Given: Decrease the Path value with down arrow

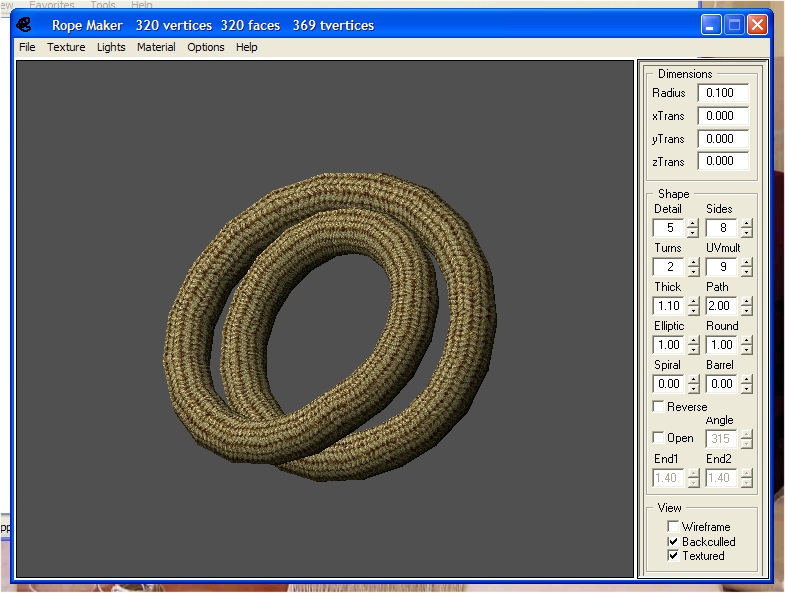Looking at the screenshot, I should pyautogui.click(x=746, y=311).
